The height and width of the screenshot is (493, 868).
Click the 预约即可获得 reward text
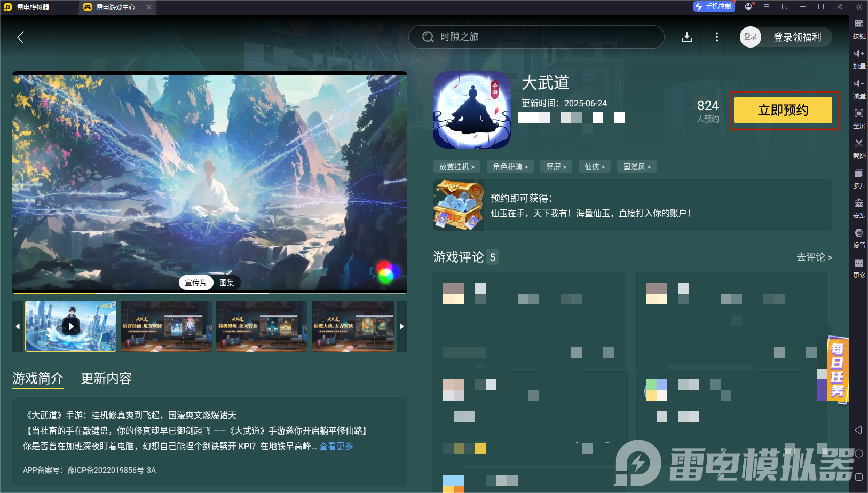(522, 198)
